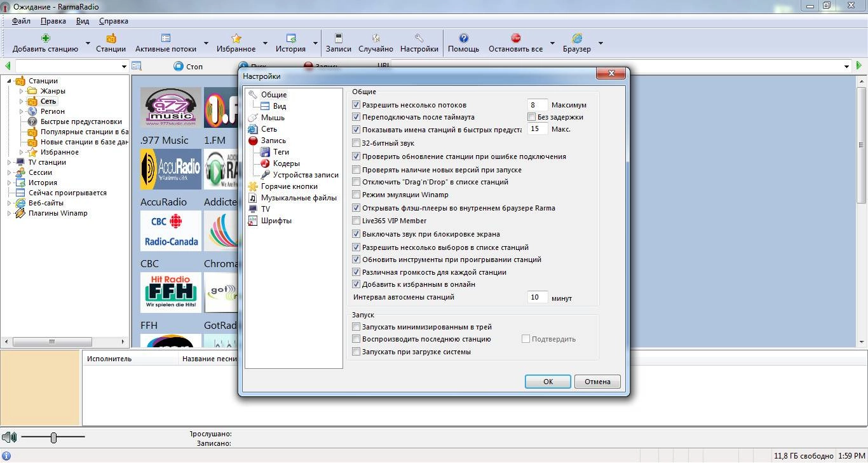Expand the TV станции tree node

(9, 162)
